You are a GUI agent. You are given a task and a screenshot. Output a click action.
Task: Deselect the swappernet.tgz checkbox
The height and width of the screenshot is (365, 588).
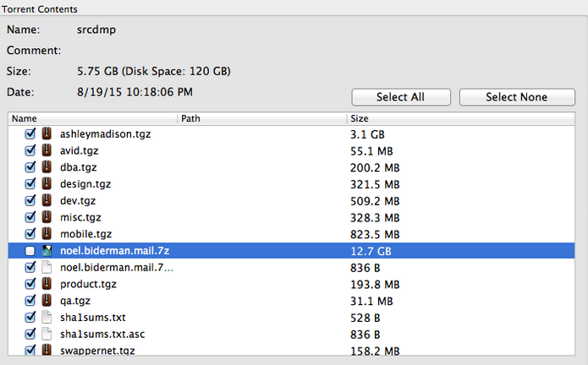[x=30, y=351]
